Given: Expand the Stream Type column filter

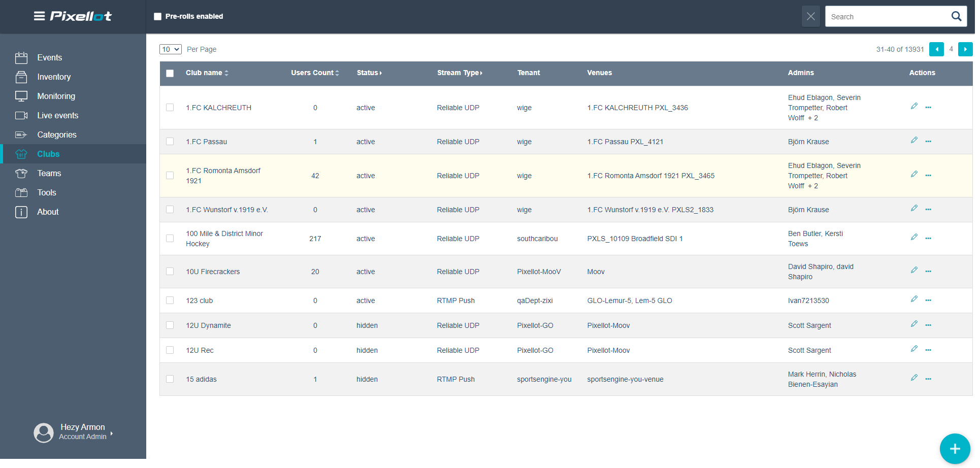Looking at the screenshot, I should coord(460,73).
